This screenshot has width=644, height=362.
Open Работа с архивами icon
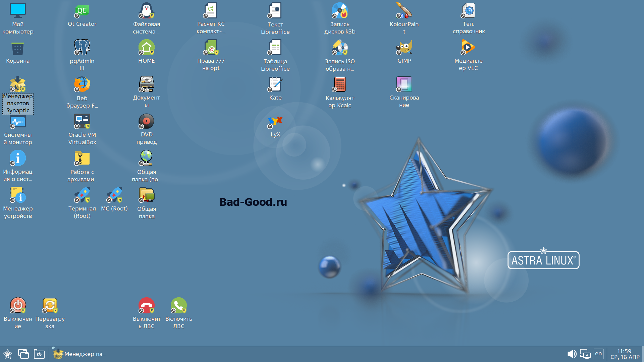tap(82, 158)
